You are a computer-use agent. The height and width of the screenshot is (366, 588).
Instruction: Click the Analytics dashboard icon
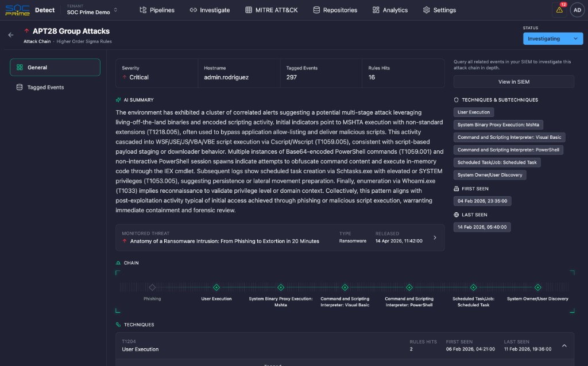pos(376,10)
